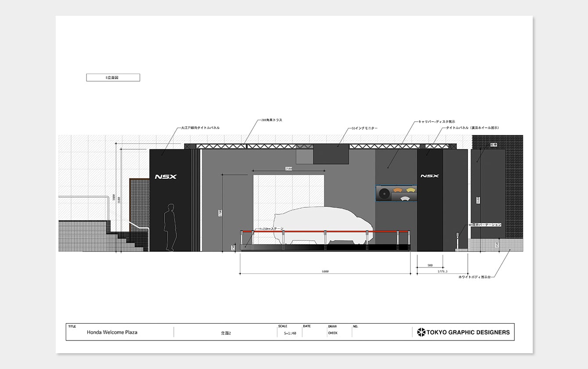
Task: Click the 'B立面図' label box
Action: (x=113, y=77)
